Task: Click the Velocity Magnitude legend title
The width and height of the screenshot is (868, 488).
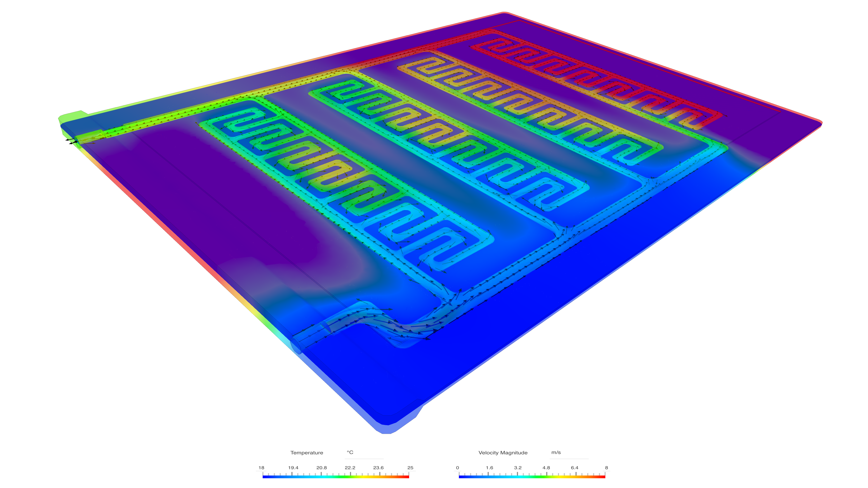Action: click(503, 453)
